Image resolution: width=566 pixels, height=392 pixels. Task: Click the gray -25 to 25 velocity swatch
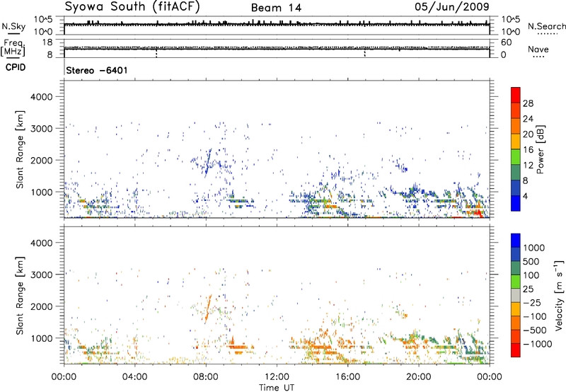click(516, 295)
